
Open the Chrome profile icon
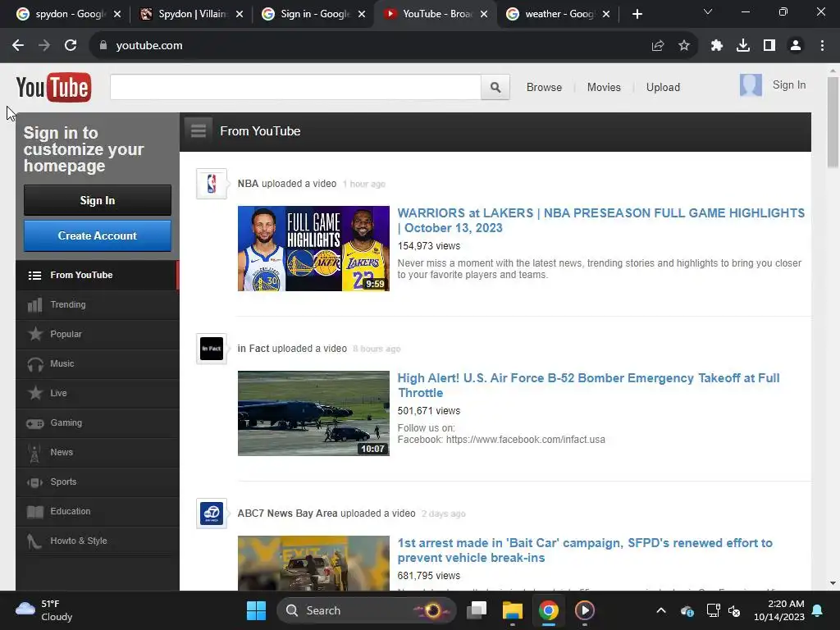[796, 46]
